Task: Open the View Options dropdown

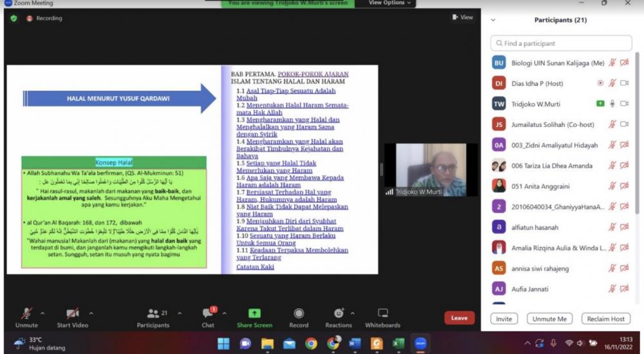Action: coord(391,3)
